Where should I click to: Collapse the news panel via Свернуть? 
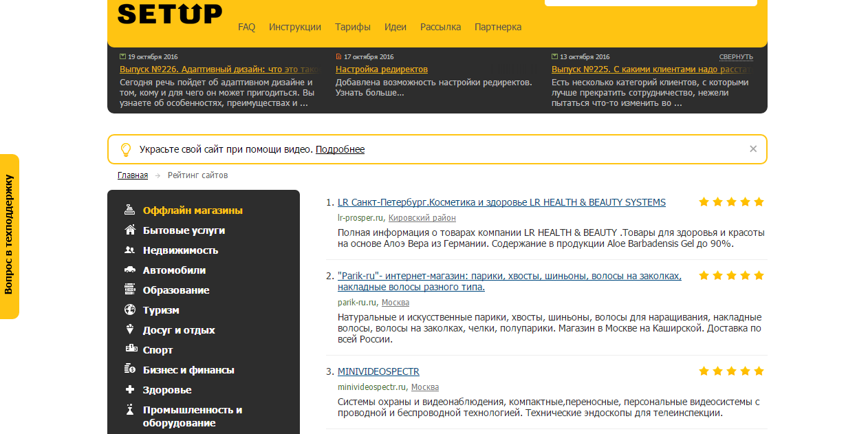coord(736,57)
